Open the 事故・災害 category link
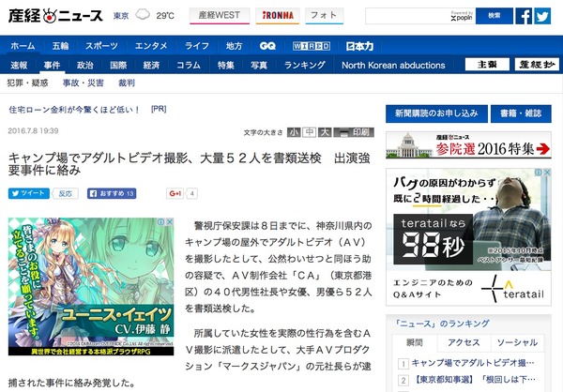This screenshot has height=392, width=563. [84, 83]
